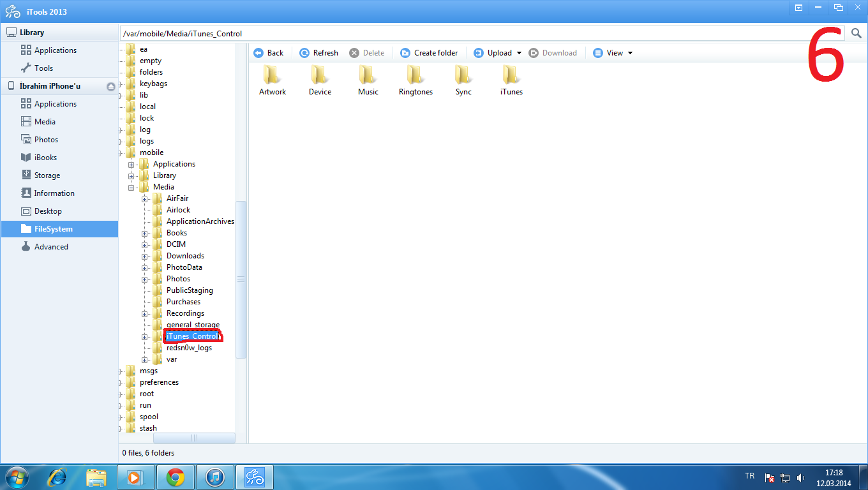Viewport: 868px width, 490px height.
Task: Go Back in file browser
Action: (269, 53)
